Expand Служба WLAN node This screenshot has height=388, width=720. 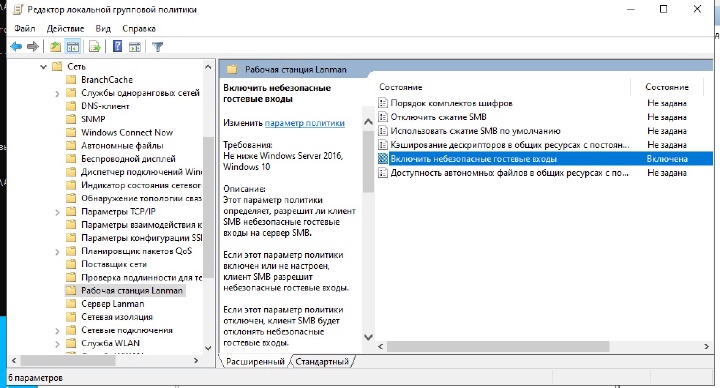pyautogui.click(x=57, y=343)
